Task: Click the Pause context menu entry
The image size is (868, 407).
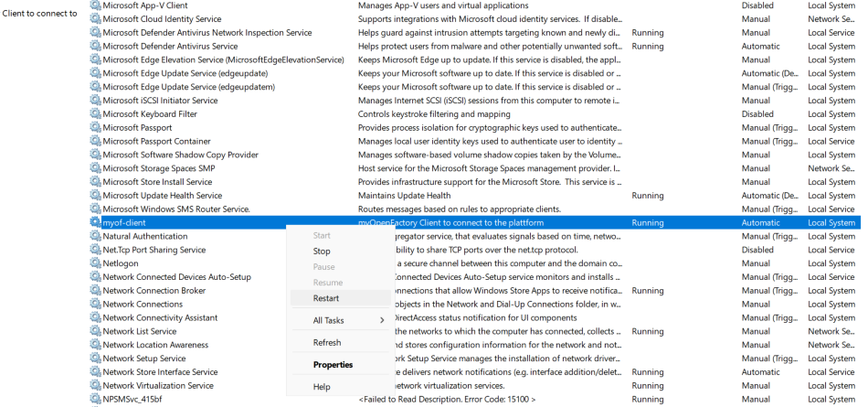Action: point(341,267)
